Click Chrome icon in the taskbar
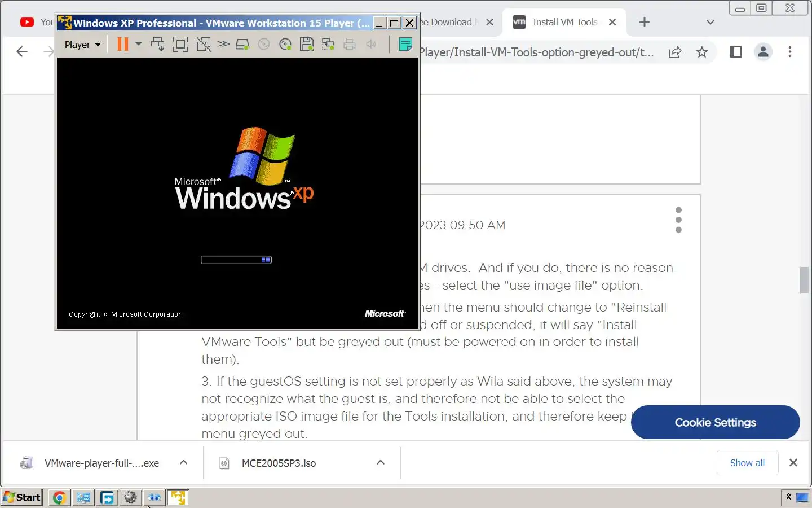Viewport: 812px width, 508px height. coord(59,497)
